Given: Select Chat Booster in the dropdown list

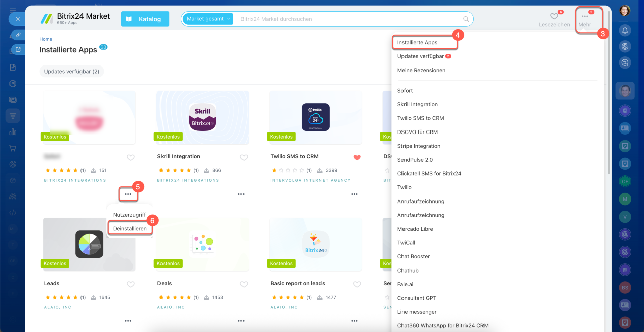Looking at the screenshot, I should [x=414, y=256].
